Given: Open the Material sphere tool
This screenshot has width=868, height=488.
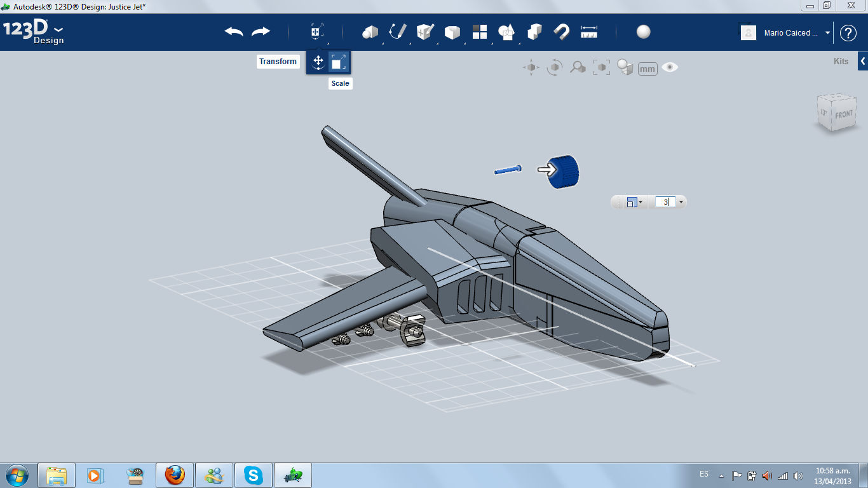Looking at the screenshot, I should point(644,32).
